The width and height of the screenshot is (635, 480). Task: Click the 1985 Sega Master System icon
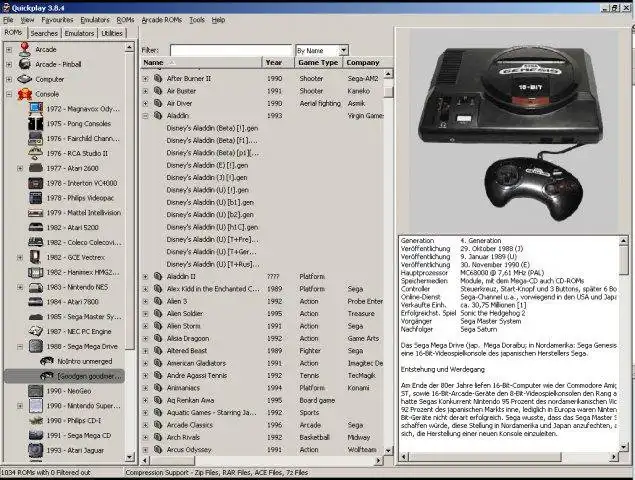(36, 317)
